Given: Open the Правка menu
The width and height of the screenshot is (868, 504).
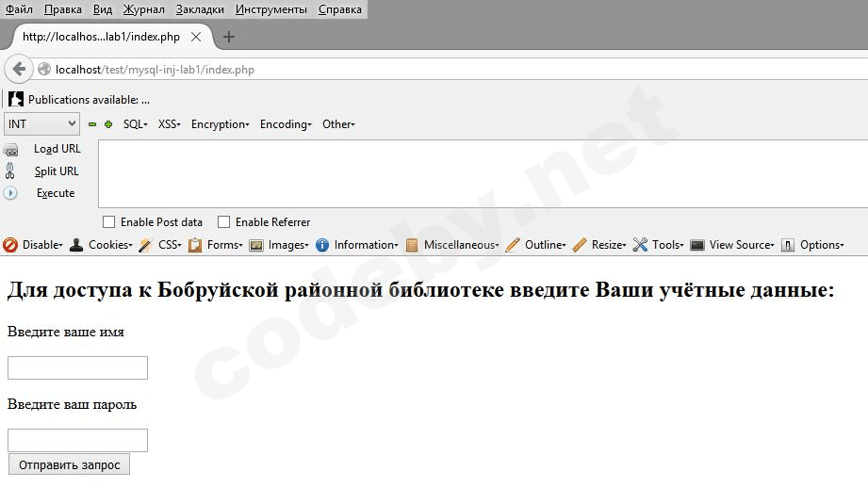Looking at the screenshot, I should click(x=63, y=9).
